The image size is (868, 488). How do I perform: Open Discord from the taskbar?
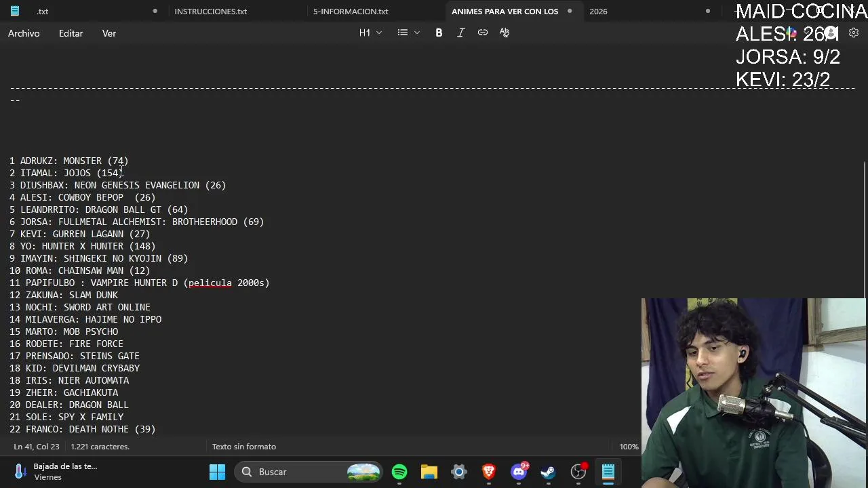tap(519, 472)
